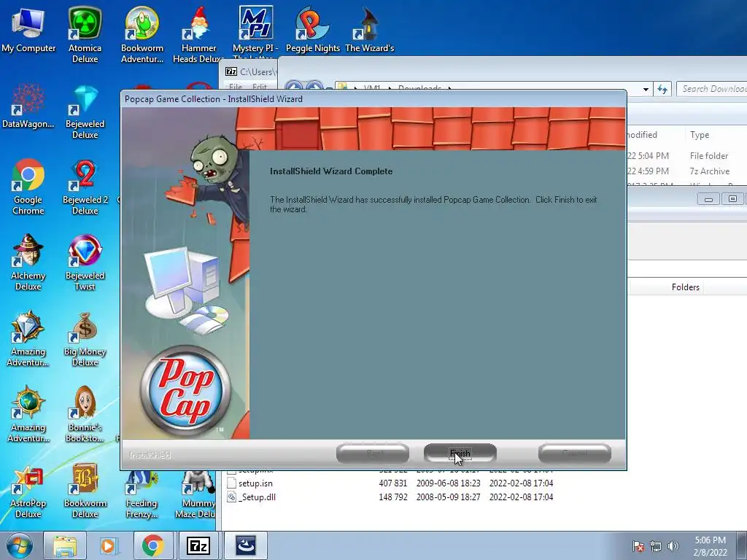Click the Folders label in the background window
This screenshot has width=747, height=560.
[x=685, y=287]
